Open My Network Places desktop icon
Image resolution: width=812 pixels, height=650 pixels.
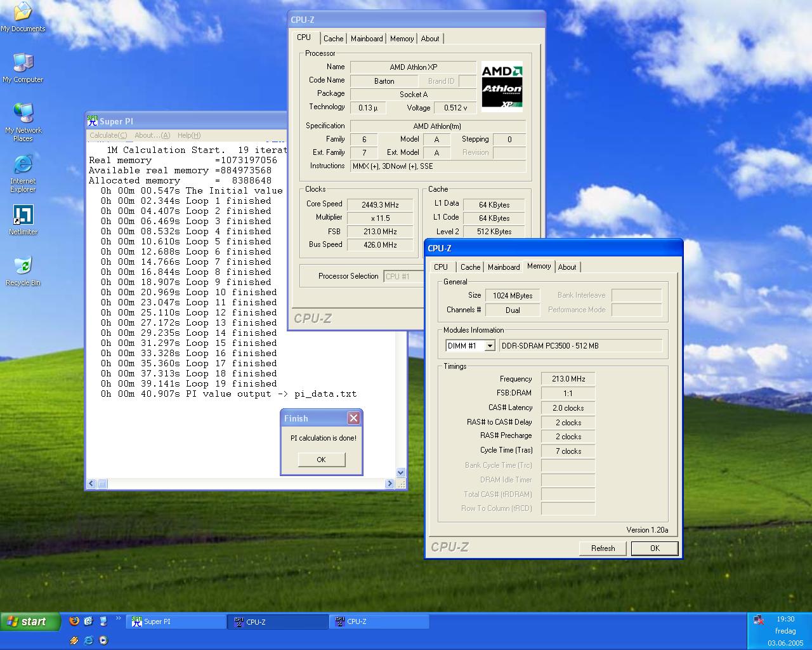point(23,122)
